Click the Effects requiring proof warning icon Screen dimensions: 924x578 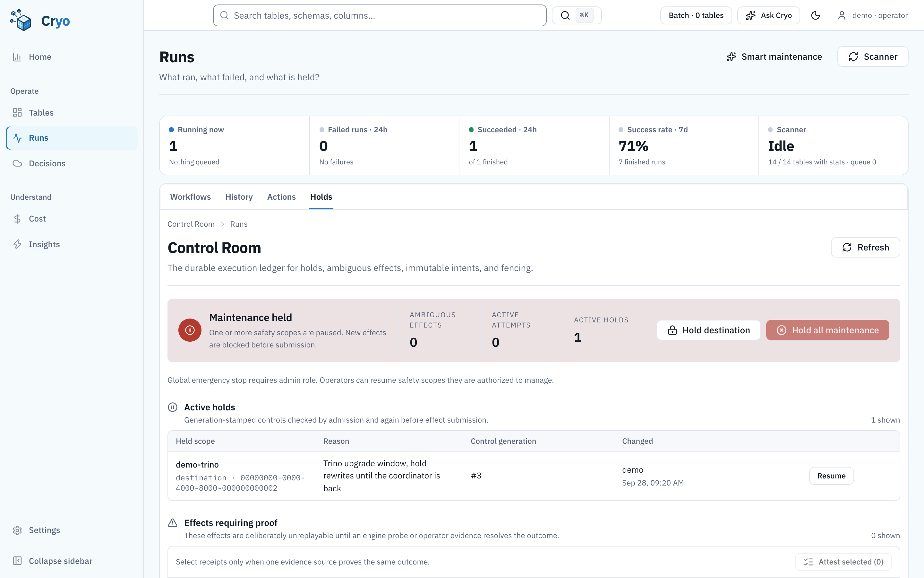click(173, 522)
